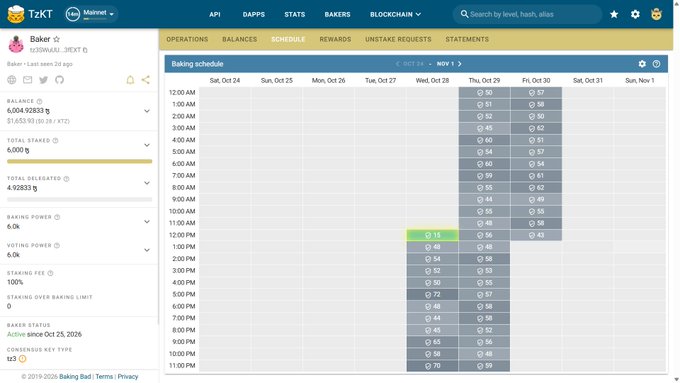Click the Voting Power help icon

click(57, 246)
